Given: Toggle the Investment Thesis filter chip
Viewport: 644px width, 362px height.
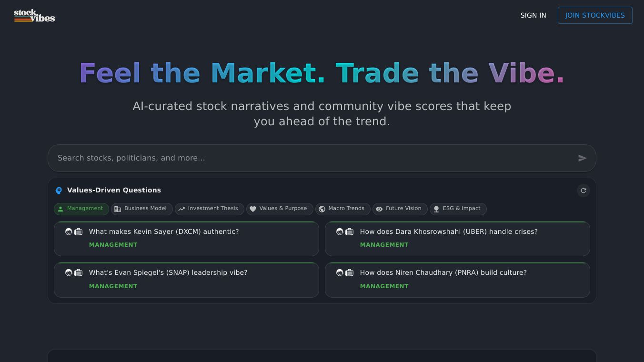Looking at the screenshot, I should [x=210, y=209].
